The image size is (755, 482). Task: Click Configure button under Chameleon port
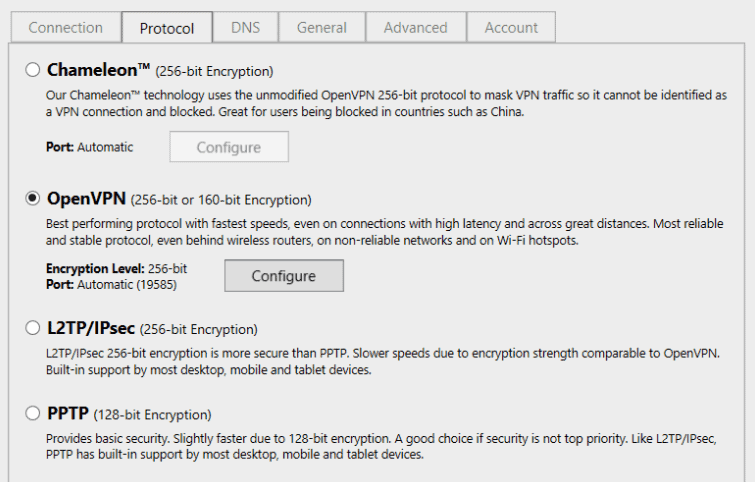tap(229, 147)
